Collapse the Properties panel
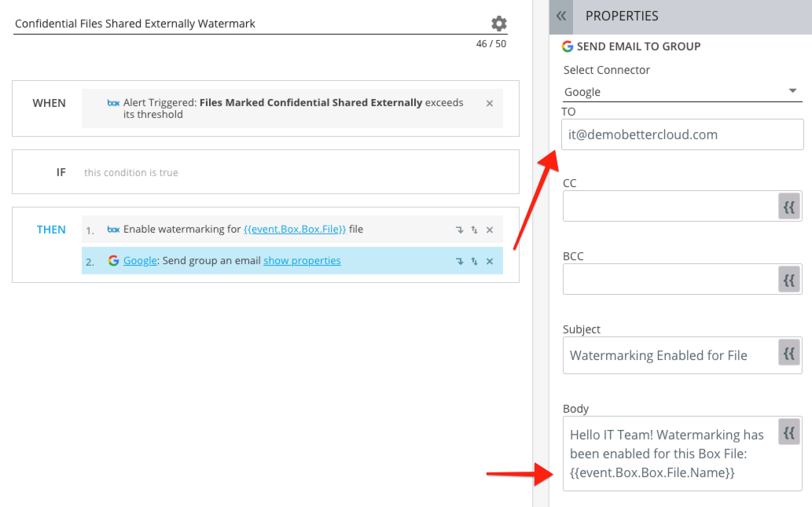 pos(561,16)
